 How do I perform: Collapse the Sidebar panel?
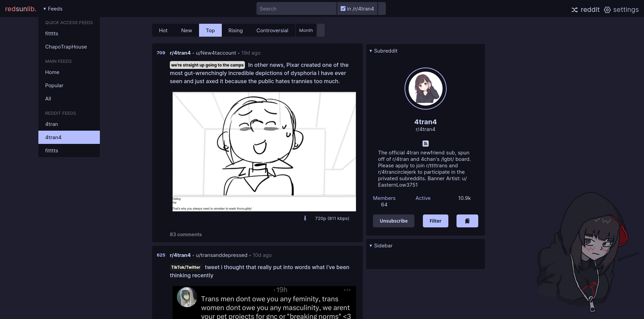(381, 246)
